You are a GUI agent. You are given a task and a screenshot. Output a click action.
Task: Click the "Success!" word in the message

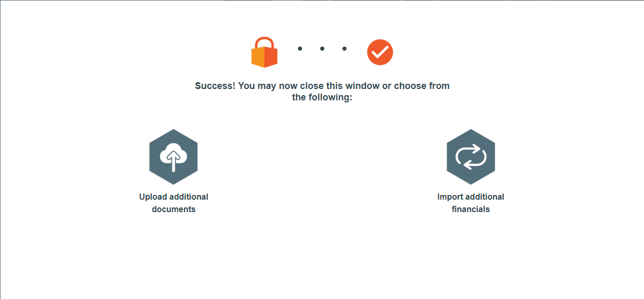click(x=215, y=86)
